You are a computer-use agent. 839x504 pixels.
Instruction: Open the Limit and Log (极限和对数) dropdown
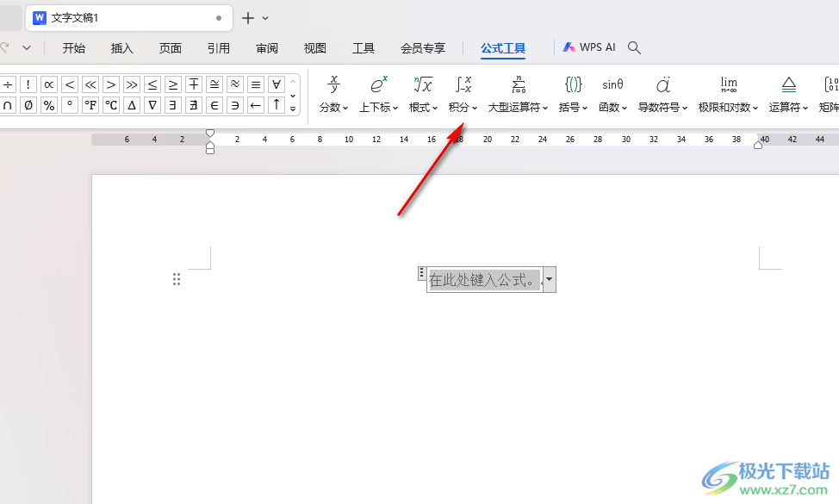(728, 94)
